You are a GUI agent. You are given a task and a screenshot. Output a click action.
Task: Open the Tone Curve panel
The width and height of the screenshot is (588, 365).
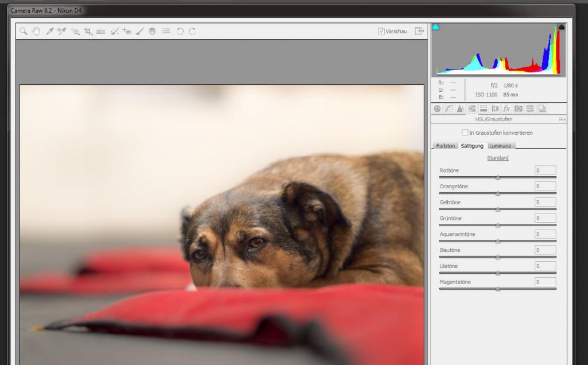point(449,108)
